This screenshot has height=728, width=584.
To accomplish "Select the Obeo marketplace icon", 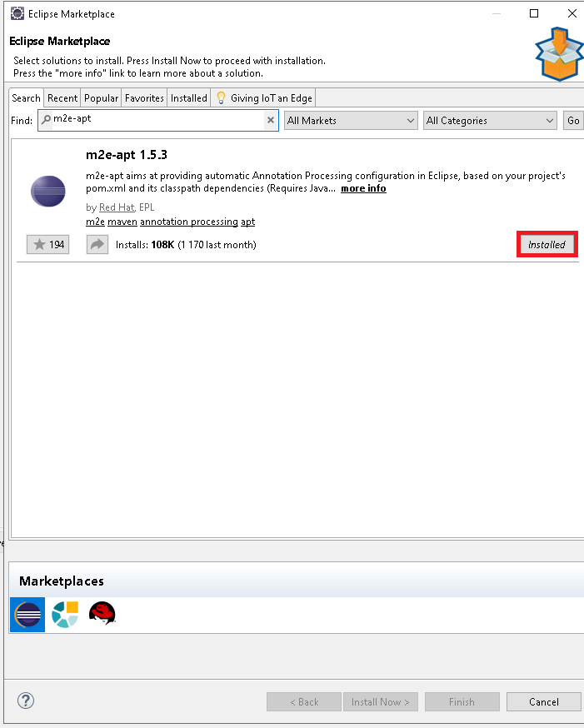I will [65, 615].
